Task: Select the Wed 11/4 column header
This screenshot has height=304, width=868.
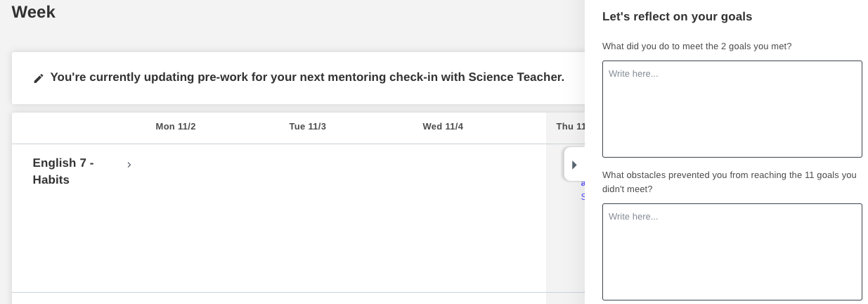Action: [443, 127]
